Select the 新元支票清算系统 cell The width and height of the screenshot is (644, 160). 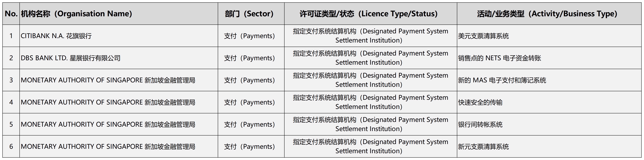[x=549, y=147]
